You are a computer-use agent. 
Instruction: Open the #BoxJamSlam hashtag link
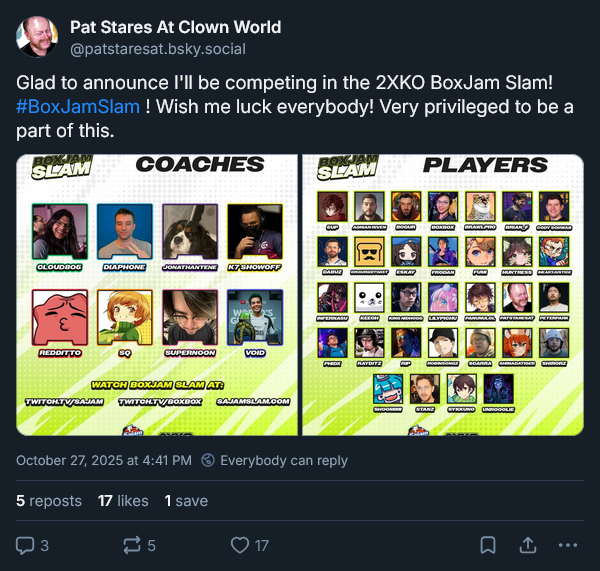[x=78, y=107]
